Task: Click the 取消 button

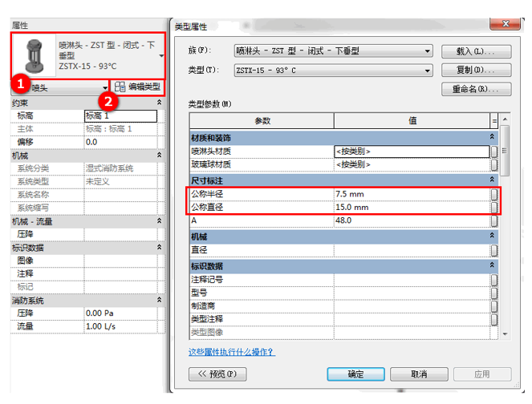Action: click(419, 374)
